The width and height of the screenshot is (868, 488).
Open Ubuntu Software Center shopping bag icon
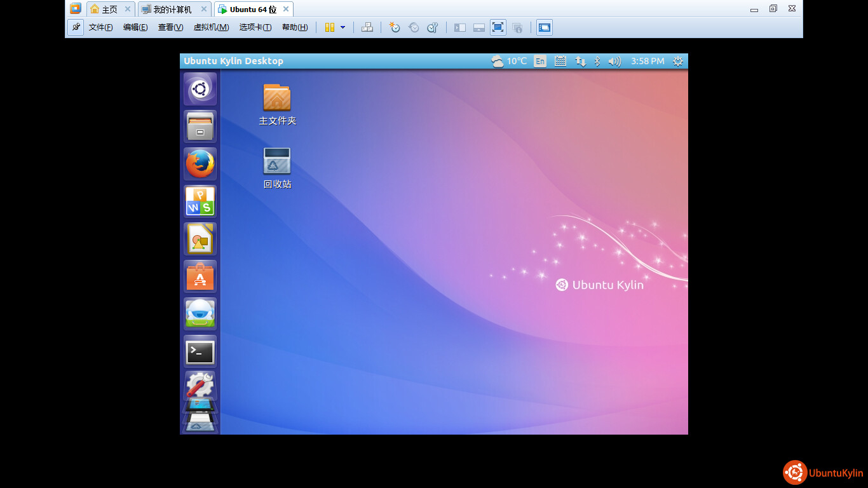[x=200, y=276]
